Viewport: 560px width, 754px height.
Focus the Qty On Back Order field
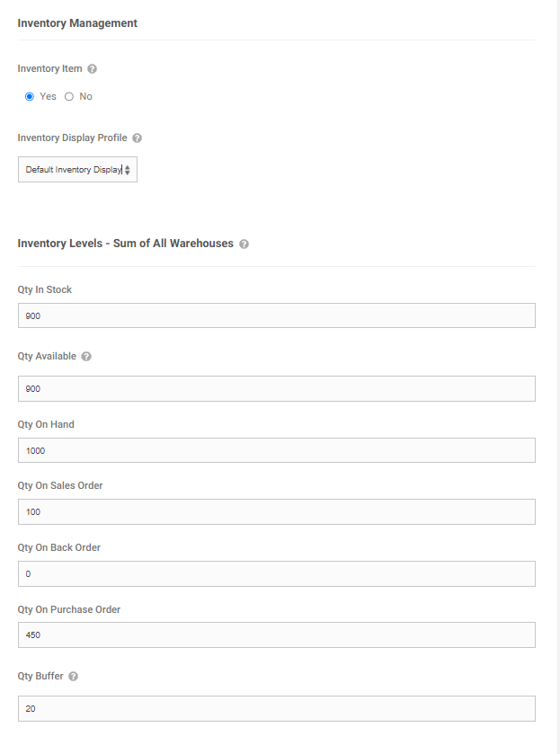point(277,573)
